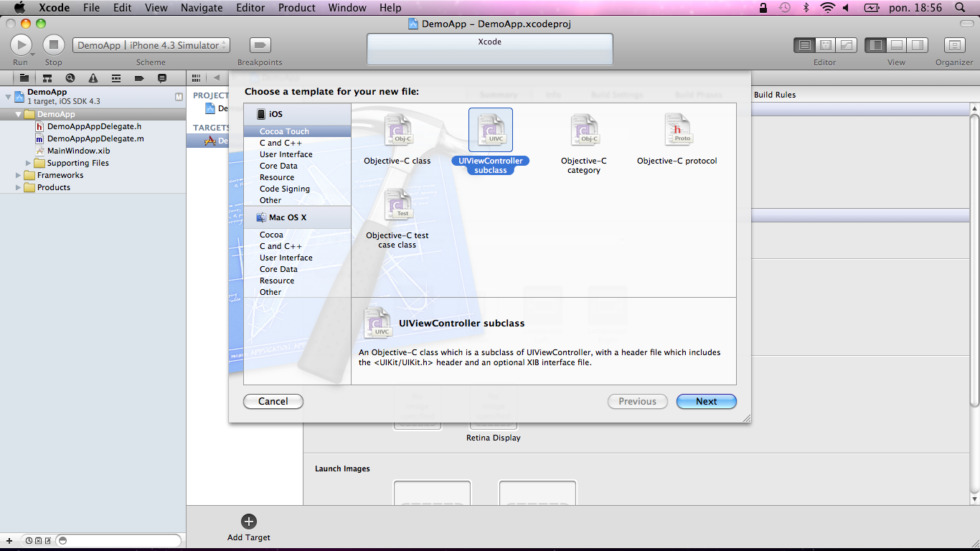Pick the Objective-C protocol template

point(677,131)
